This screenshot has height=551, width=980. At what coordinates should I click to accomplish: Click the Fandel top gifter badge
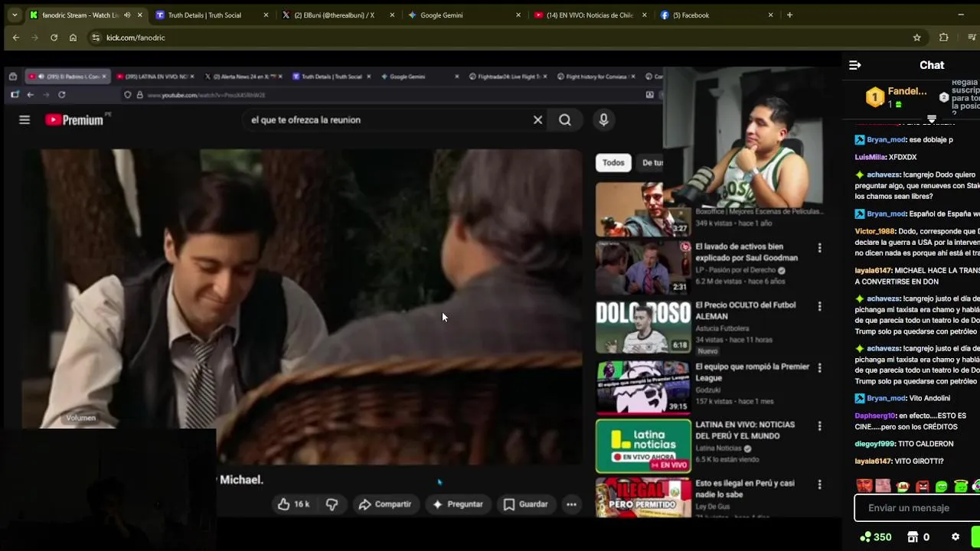coord(875,97)
